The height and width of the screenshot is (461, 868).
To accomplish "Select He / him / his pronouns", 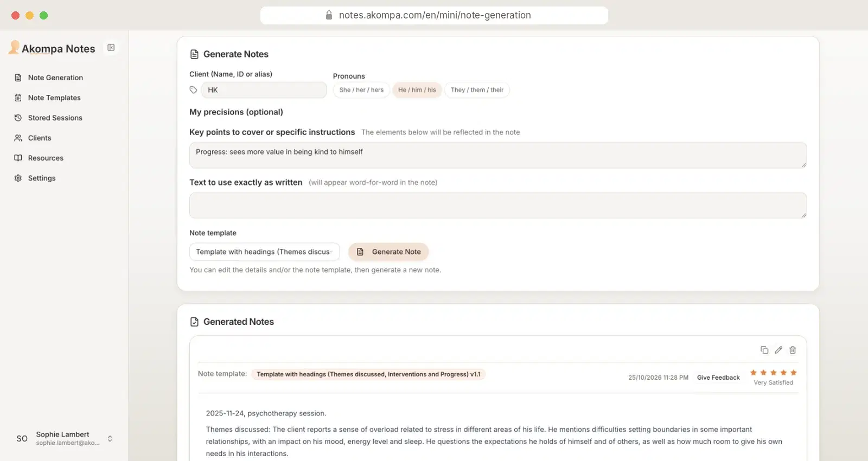I will tap(417, 90).
